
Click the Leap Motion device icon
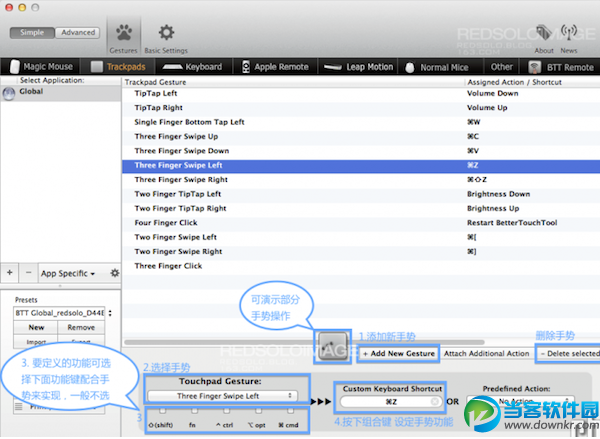click(x=332, y=67)
